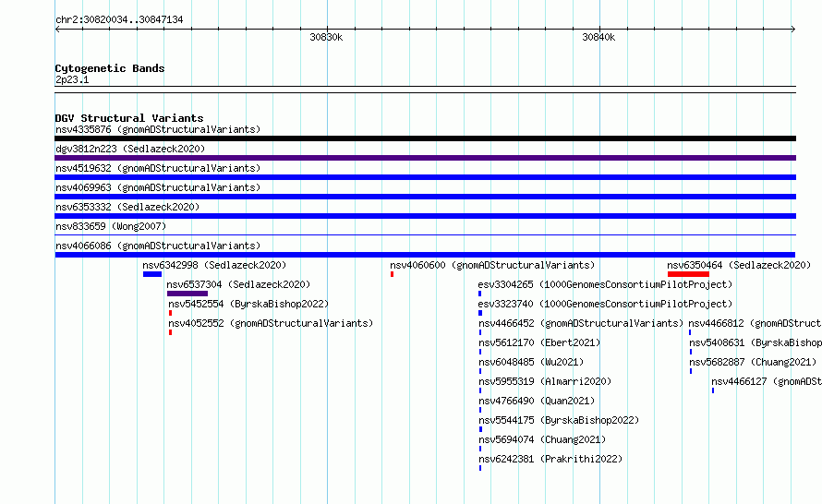The height and width of the screenshot is (504, 822).
Task: Open esv3323740 (1000GenomesConsortiumPilotProject) label
Action: click(605, 304)
